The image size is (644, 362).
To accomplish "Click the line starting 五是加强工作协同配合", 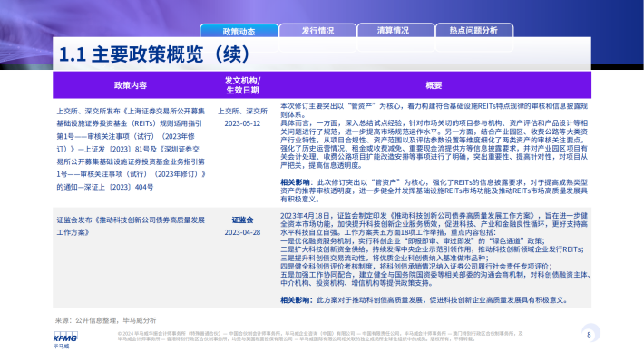I will (x=434, y=279).
